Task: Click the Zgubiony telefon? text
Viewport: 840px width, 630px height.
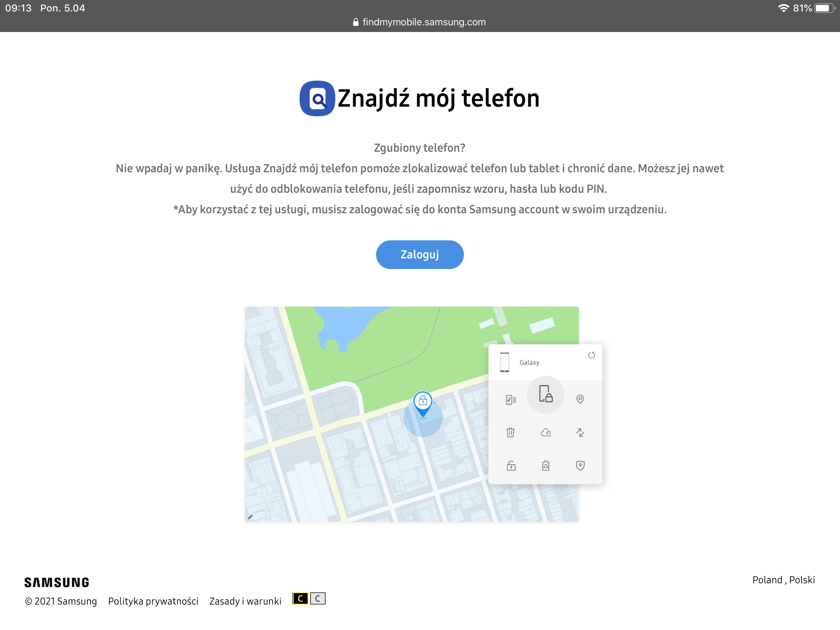Action: click(420, 148)
